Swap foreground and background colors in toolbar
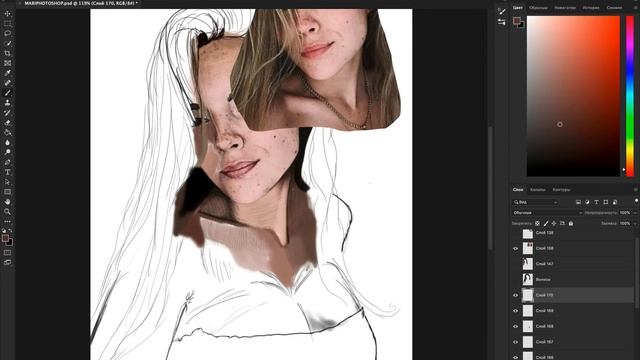 click(11, 231)
